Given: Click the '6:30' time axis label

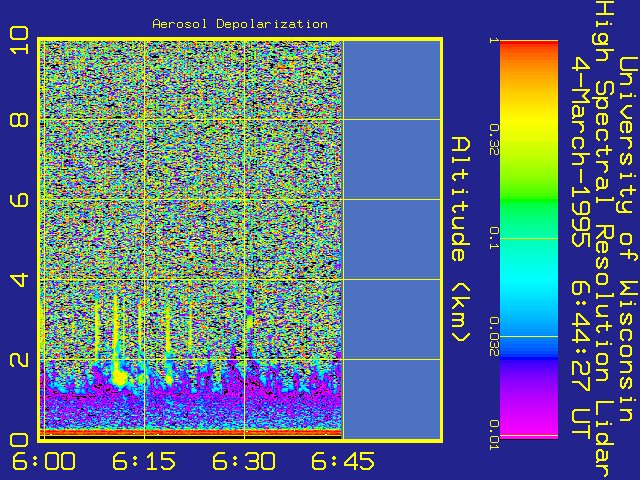Looking at the screenshot, I should (244, 462).
